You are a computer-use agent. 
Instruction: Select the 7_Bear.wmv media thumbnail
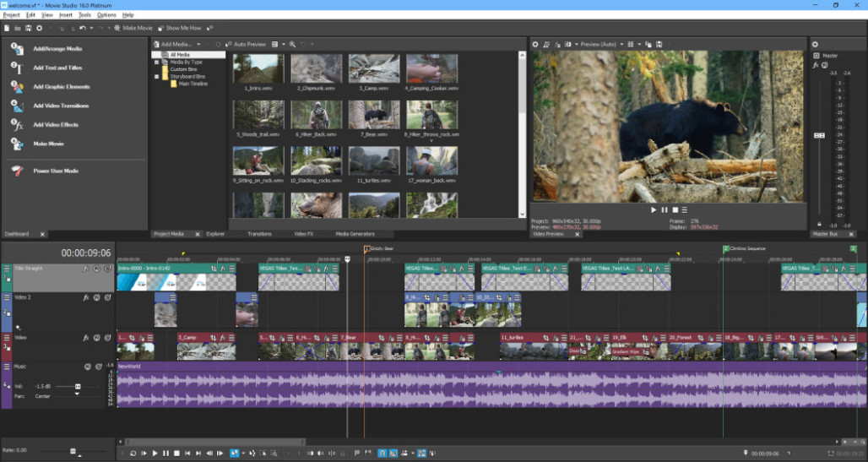(x=374, y=115)
